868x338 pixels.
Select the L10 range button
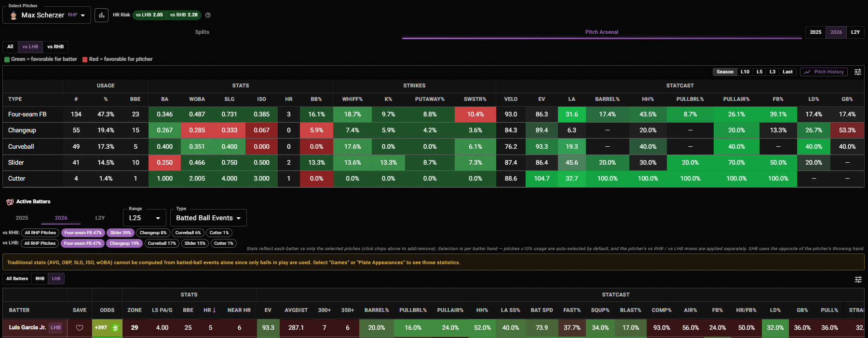(745, 72)
